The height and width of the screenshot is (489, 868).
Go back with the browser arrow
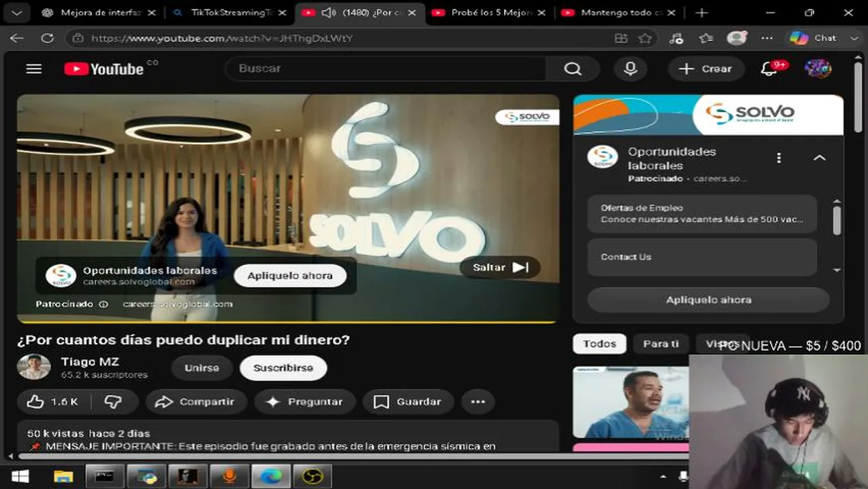(x=17, y=38)
